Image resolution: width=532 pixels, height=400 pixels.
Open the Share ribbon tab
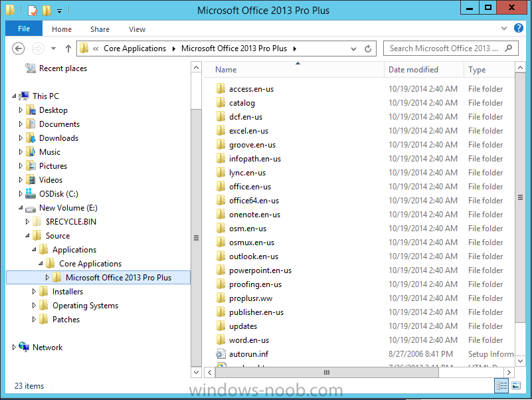tap(100, 29)
